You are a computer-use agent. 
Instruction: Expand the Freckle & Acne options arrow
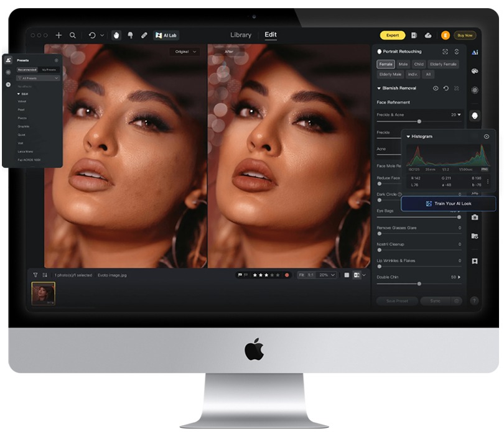click(x=459, y=114)
